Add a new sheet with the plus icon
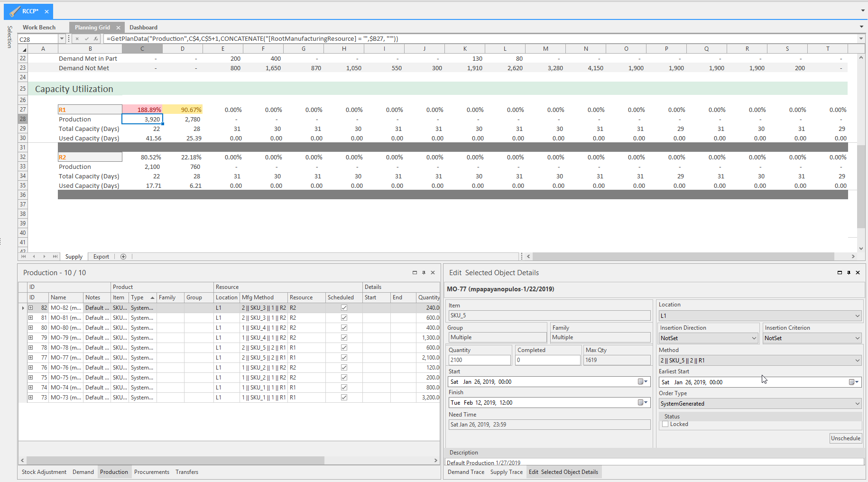 pos(123,257)
